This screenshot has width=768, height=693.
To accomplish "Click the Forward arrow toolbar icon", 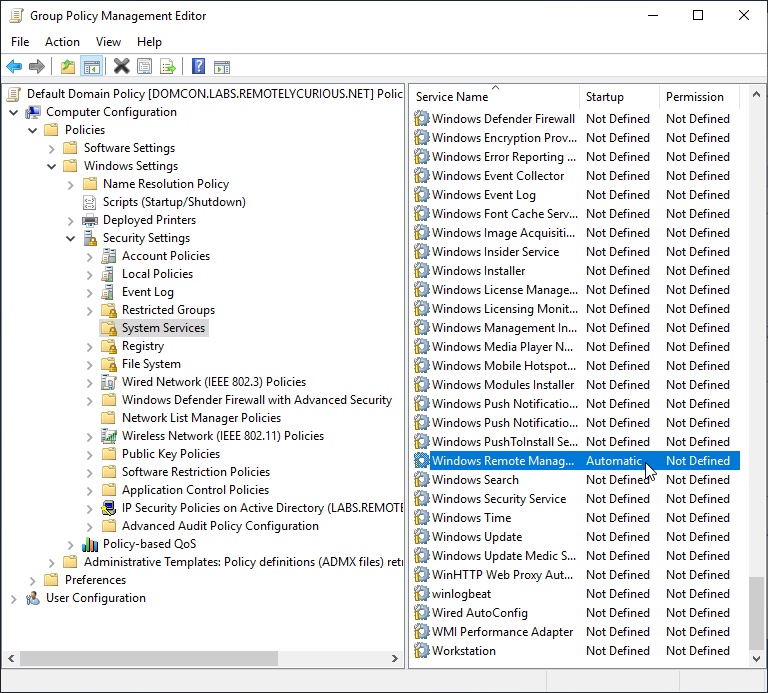I will pyautogui.click(x=37, y=66).
